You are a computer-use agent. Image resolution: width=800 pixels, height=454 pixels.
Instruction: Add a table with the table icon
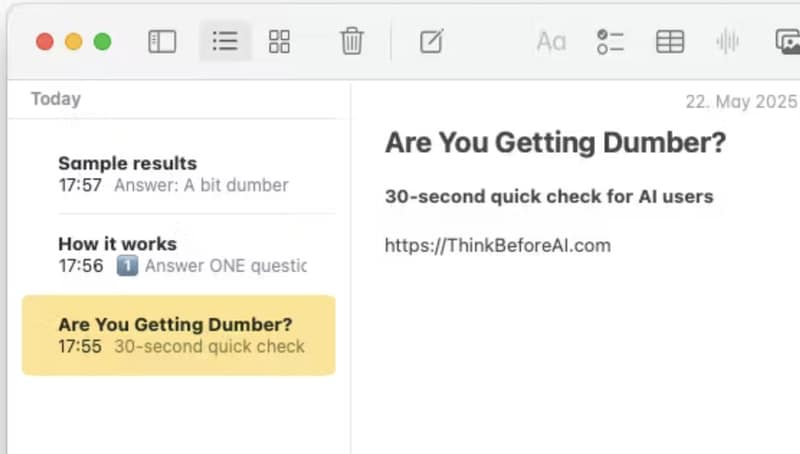(669, 41)
